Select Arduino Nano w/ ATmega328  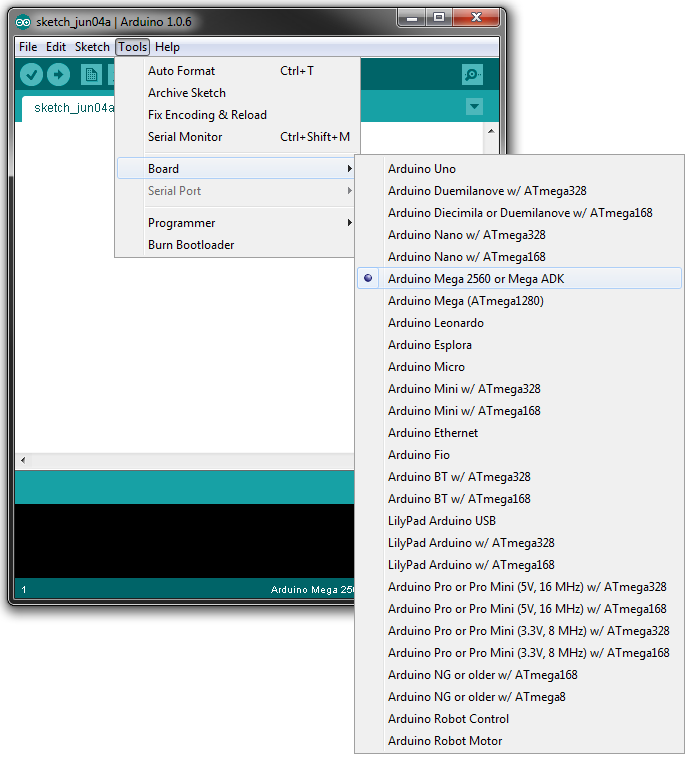[519, 235]
